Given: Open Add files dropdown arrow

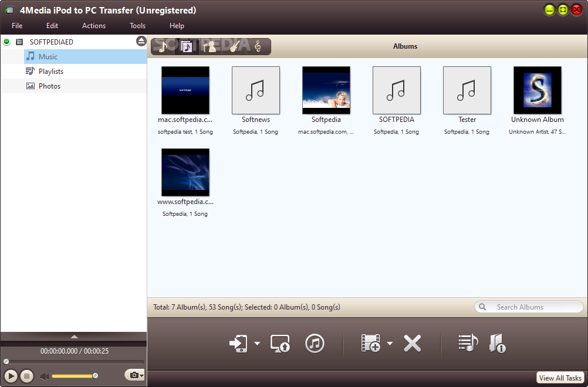Looking at the screenshot, I should 390,343.
